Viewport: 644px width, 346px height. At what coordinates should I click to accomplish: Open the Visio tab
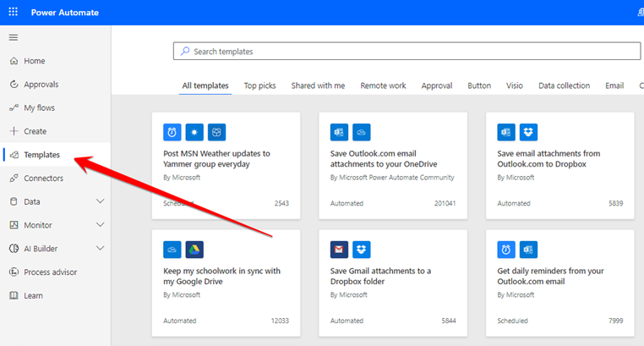click(x=514, y=85)
